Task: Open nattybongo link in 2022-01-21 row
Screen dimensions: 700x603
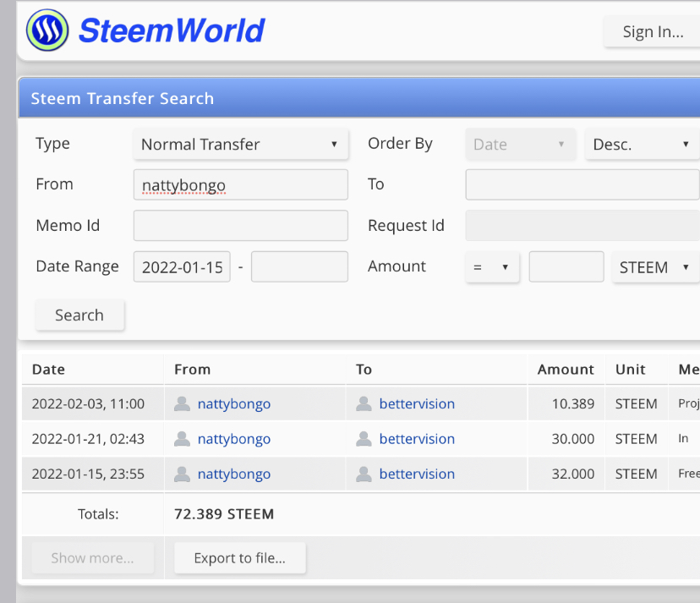Action: (234, 439)
